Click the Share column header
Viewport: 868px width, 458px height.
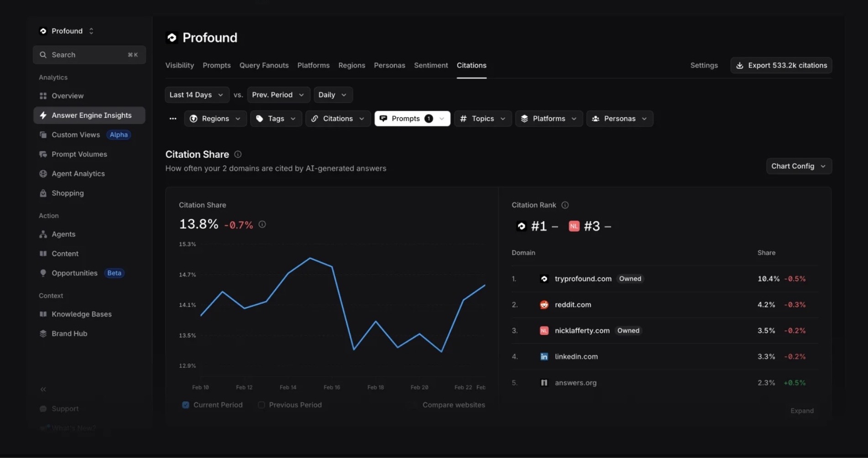coord(766,253)
